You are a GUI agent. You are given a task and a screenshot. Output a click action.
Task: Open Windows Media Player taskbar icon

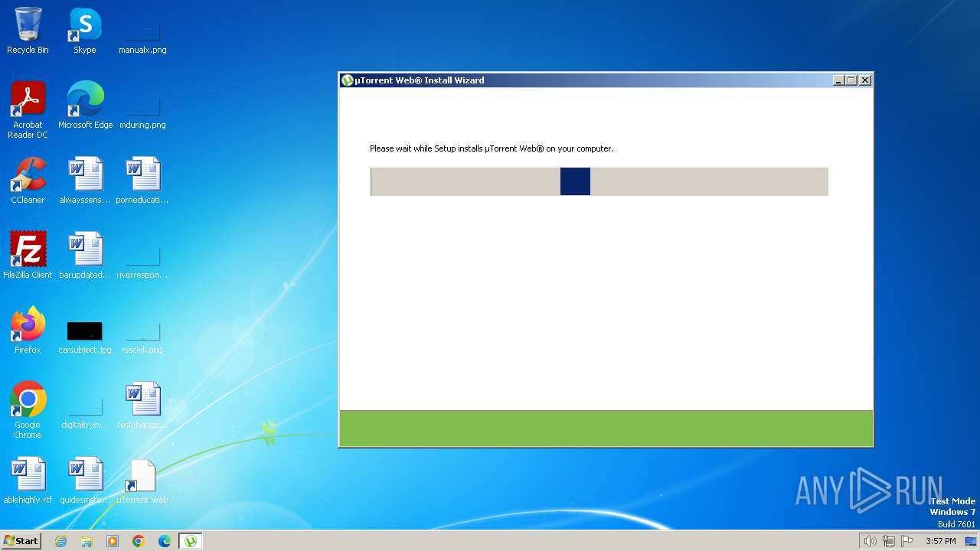113,541
